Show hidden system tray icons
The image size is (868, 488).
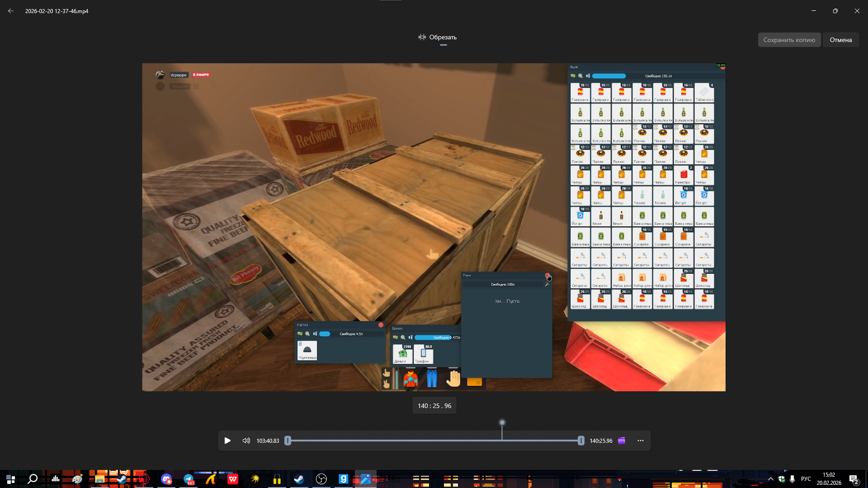coord(770,479)
